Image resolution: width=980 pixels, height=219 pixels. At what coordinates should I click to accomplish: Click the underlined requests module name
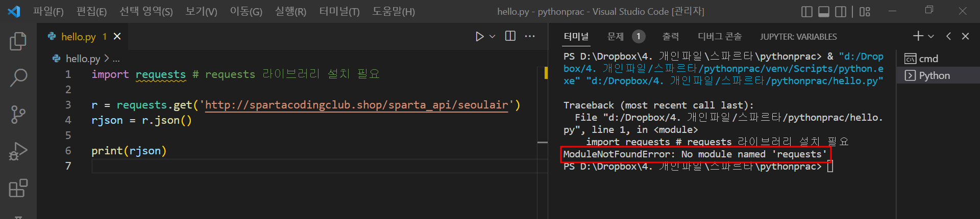[161, 74]
